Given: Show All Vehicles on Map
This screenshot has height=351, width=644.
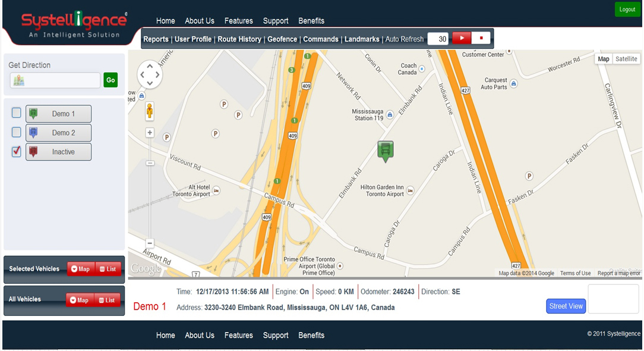Looking at the screenshot, I should coord(80,300).
